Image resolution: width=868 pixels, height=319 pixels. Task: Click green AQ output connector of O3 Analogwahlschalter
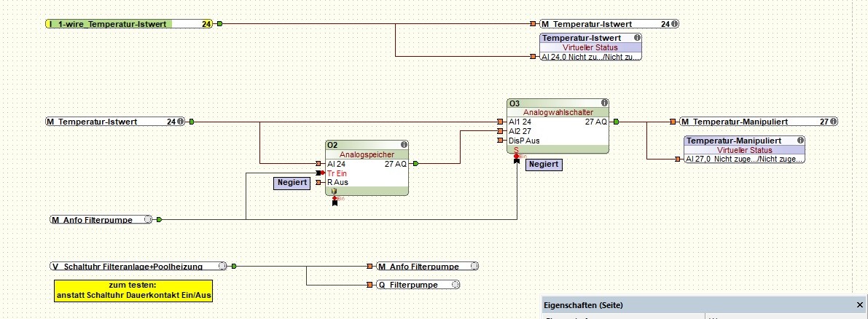616,122
